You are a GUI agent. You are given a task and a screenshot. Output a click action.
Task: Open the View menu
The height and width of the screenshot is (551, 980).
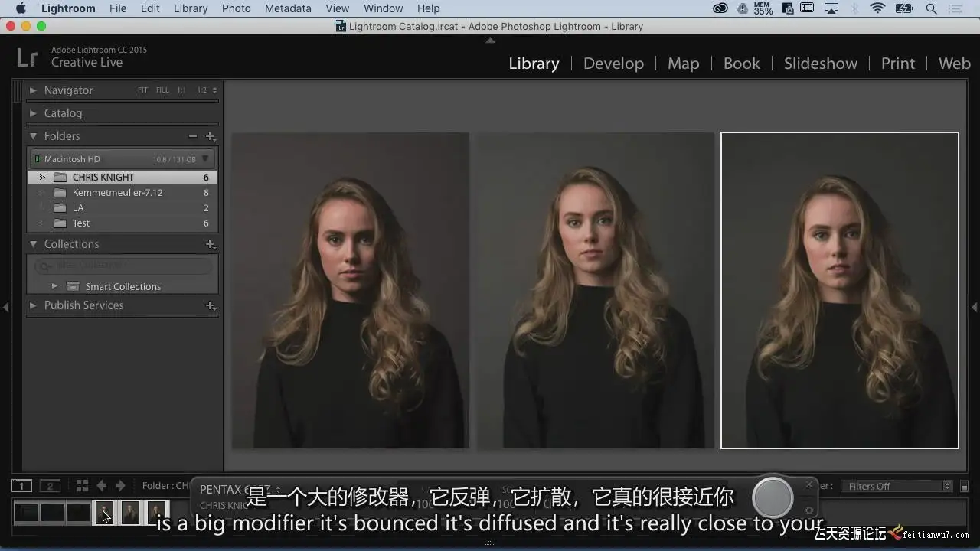pos(337,8)
